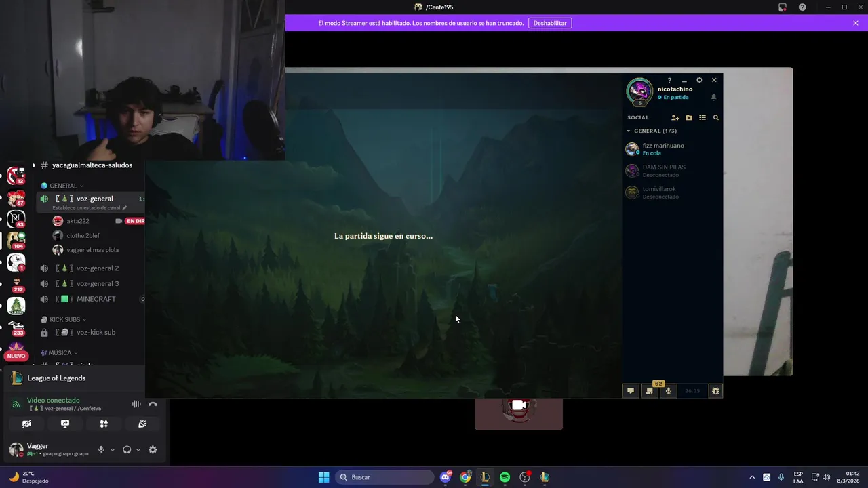
Task: Toggle the League voice microphone button
Action: [x=669, y=390]
